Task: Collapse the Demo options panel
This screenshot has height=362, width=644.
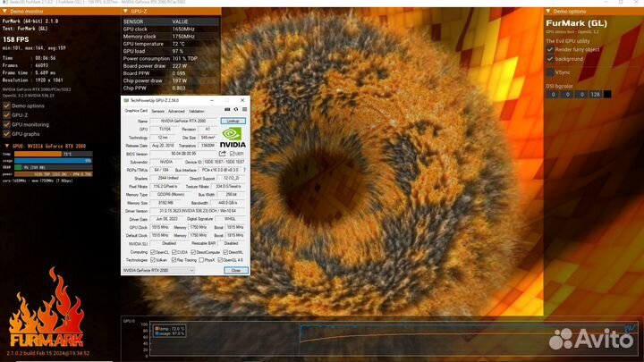Action: [548, 12]
